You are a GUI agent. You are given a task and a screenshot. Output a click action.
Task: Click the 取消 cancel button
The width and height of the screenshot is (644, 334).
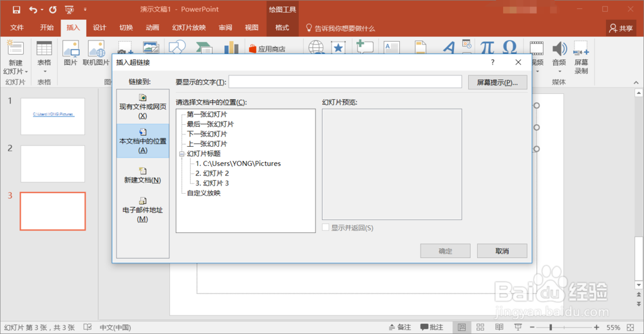[x=502, y=251]
